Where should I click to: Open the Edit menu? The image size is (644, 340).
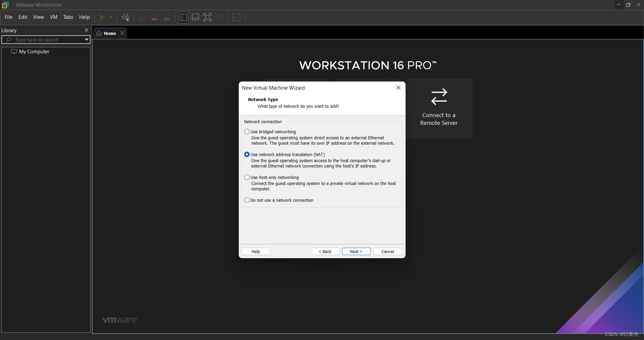pyautogui.click(x=23, y=17)
